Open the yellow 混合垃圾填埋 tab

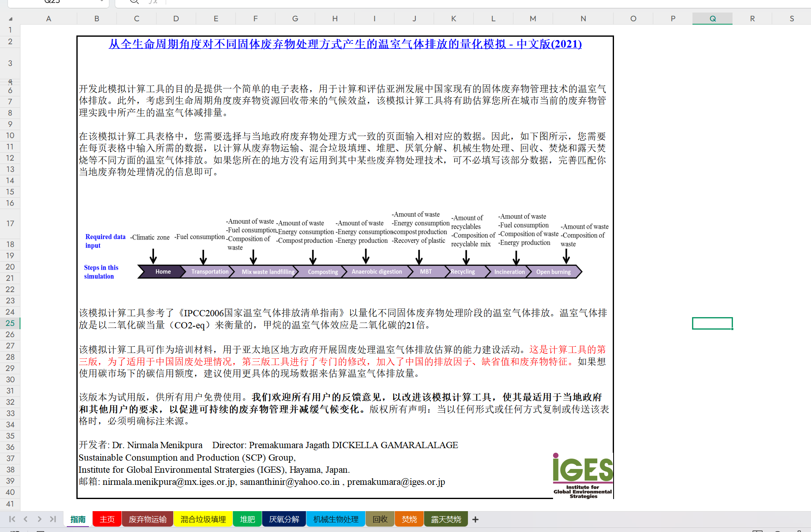click(x=203, y=519)
